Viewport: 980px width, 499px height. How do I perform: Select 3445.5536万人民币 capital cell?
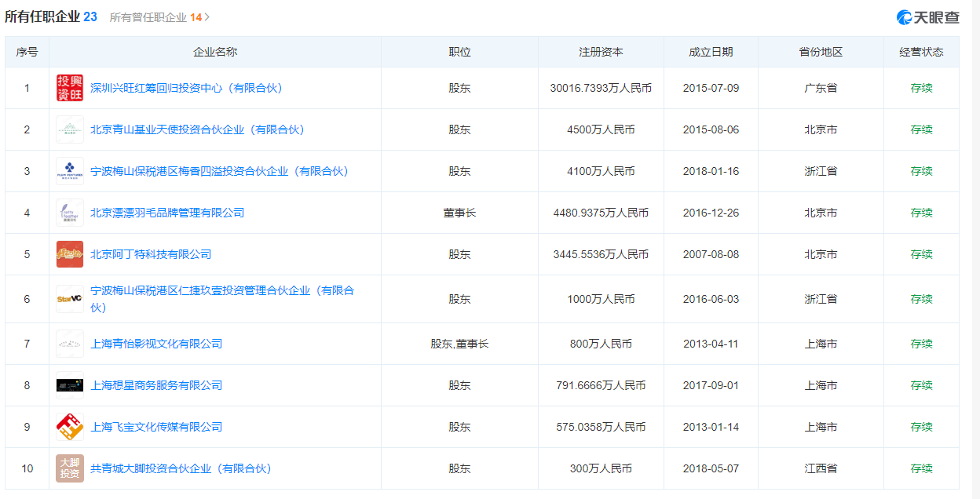coord(601,254)
